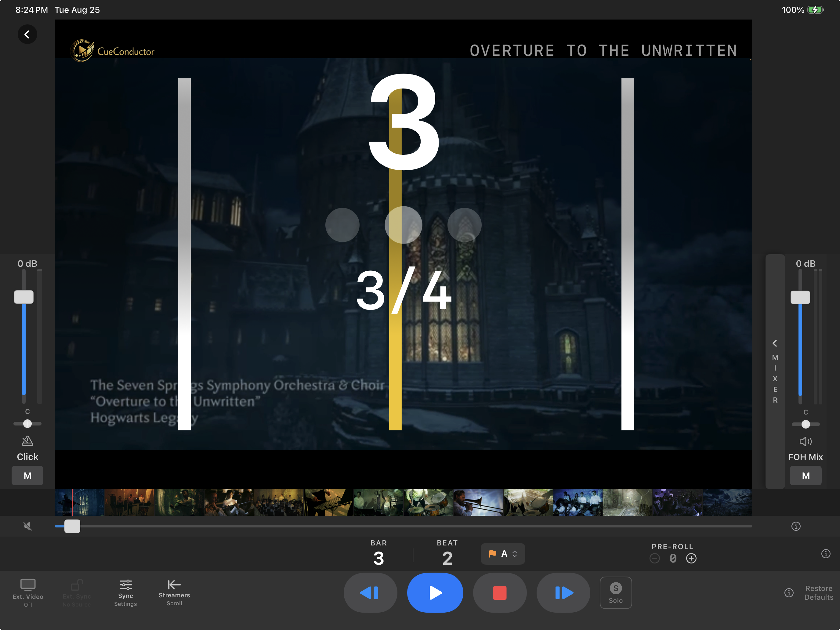Screen dimensions: 840x630
Task: Click the BAR number 3
Action: pyautogui.click(x=378, y=558)
